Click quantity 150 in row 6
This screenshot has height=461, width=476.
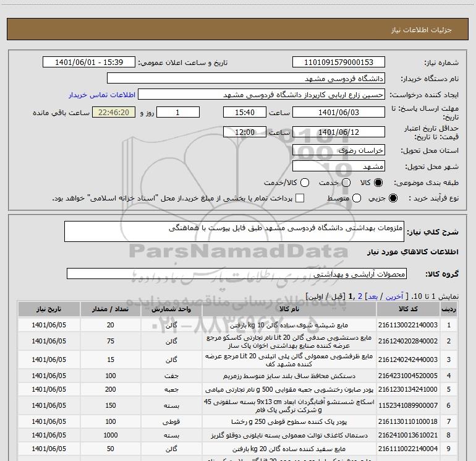(111, 405)
